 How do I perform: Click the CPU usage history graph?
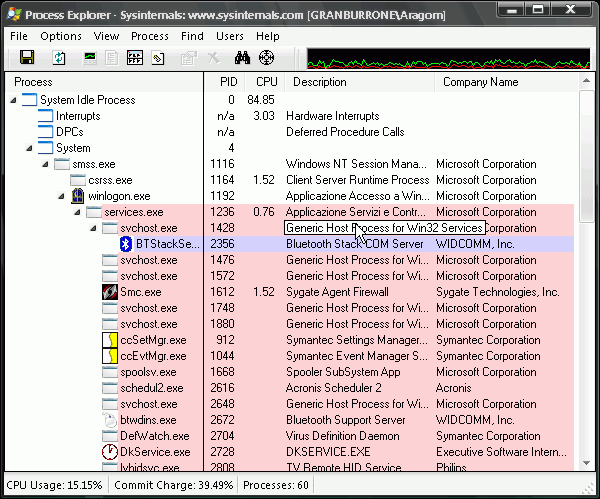(x=448, y=59)
